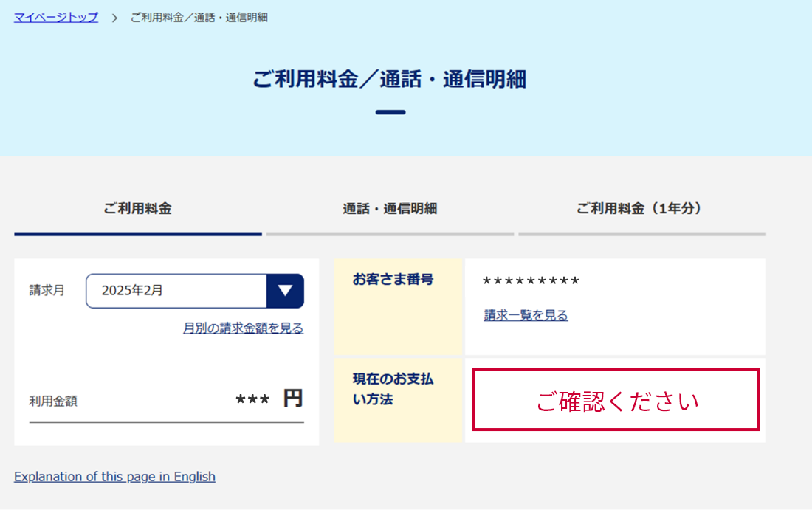Select the ご利用料金 tab
Screen dimensions: 812x510
click(x=137, y=209)
